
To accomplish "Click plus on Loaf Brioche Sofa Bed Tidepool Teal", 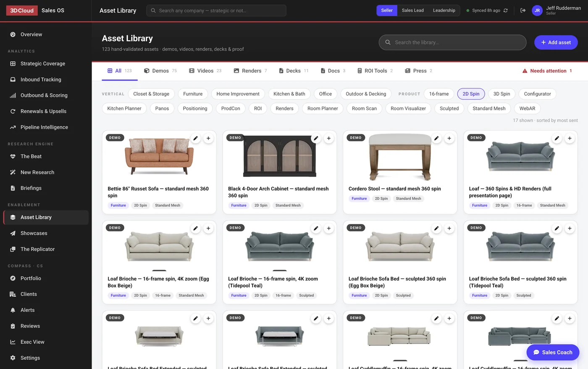I will click(570, 228).
